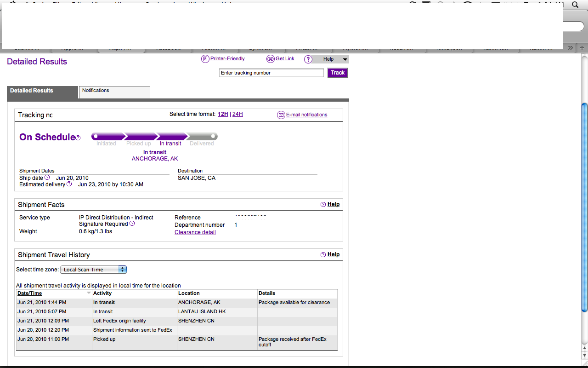This screenshot has height=368, width=588.
Task: Click 'Left FedEx origin facility' activity
Action: click(119, 321)
